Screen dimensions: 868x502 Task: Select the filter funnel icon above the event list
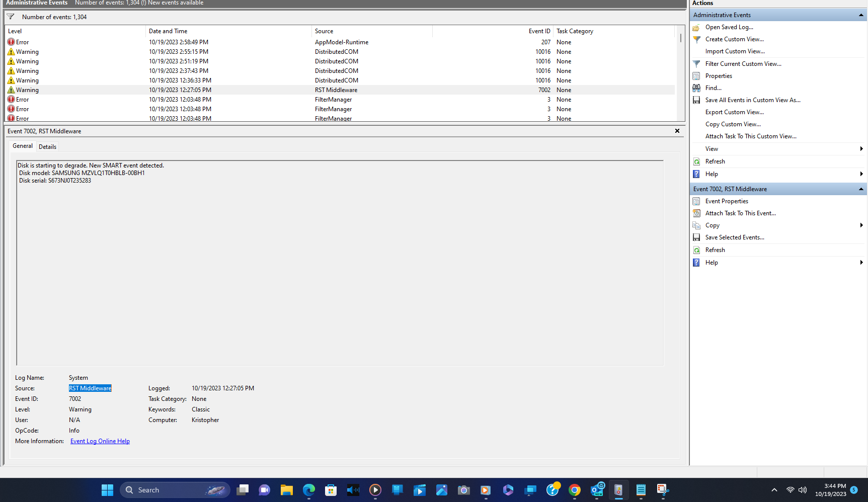click(10, 16)
